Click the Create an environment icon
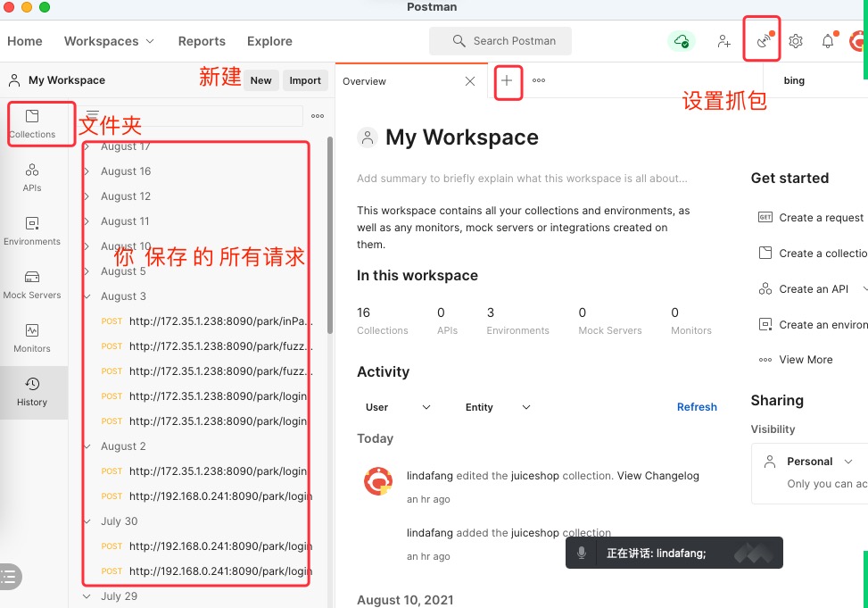This screenshot has height=608, width=868. point(765,324)
